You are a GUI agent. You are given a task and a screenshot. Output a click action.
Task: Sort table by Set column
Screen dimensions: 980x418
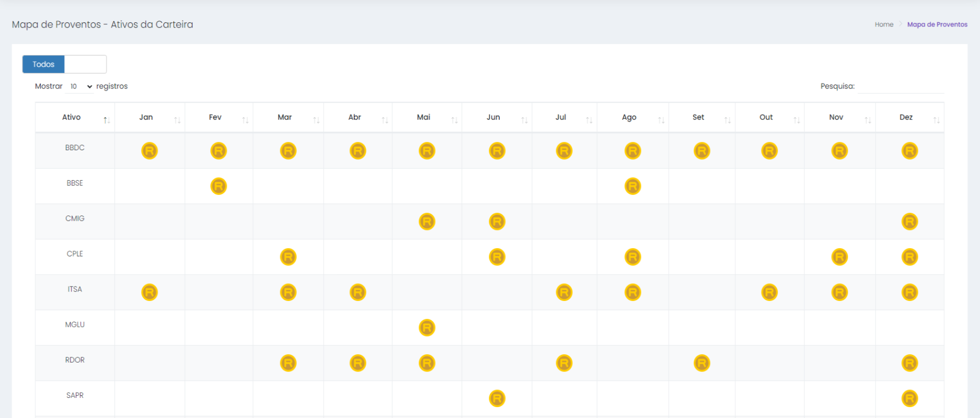point(702,118)
